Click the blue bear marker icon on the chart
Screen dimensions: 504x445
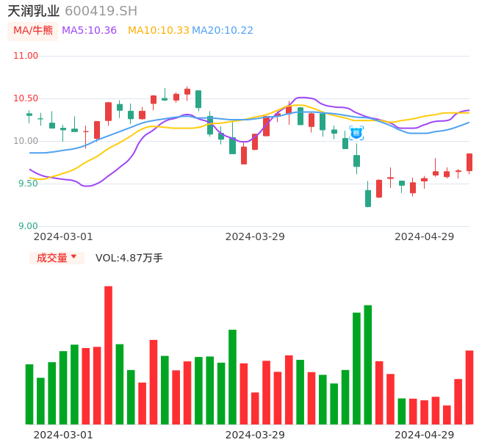coord(356,133)
